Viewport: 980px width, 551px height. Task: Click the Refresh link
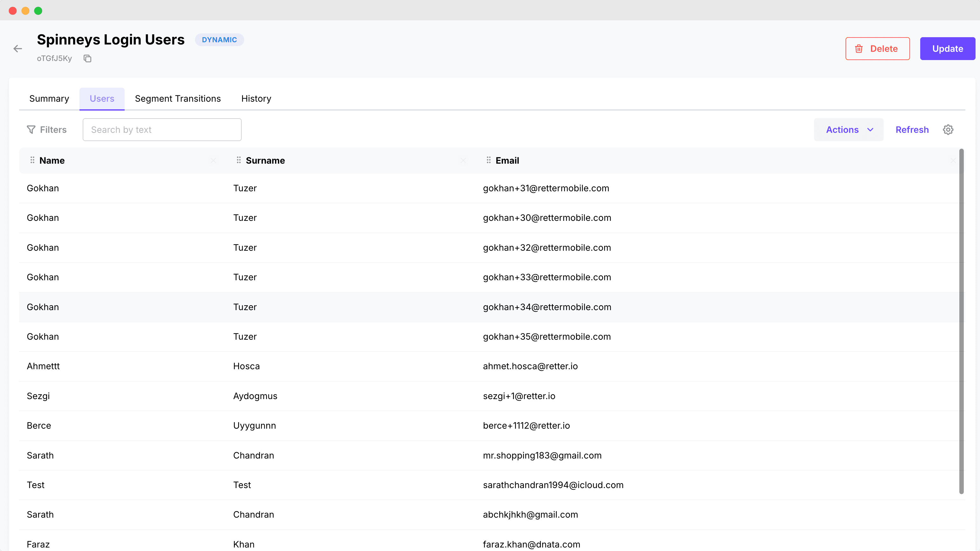(x=912, y=130)
